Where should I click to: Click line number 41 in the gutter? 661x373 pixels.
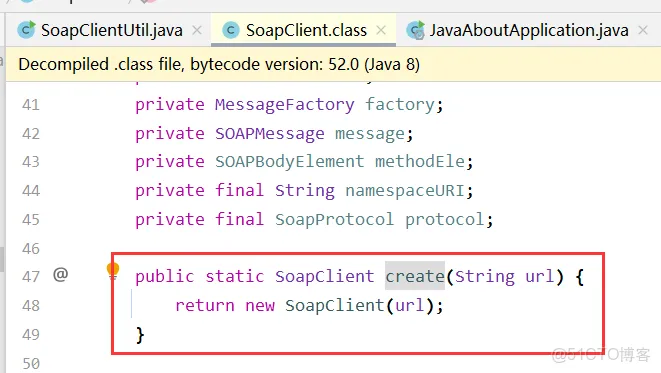click(31, 105)
